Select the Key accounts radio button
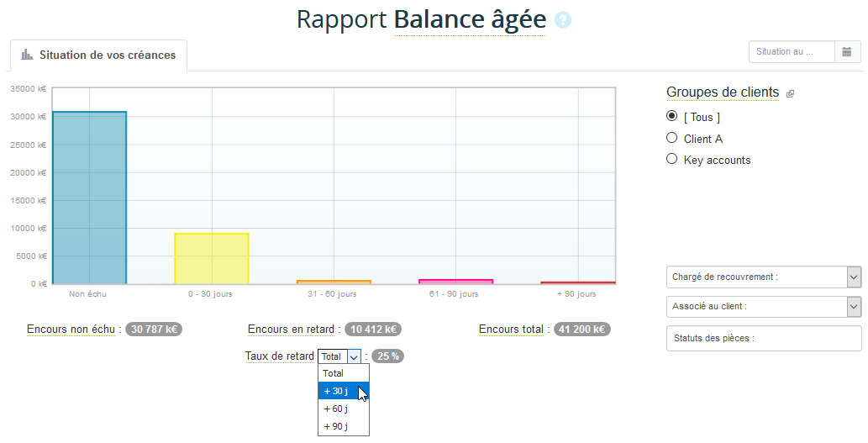This screenshot has width=868, height=443. tap(671, 159)
